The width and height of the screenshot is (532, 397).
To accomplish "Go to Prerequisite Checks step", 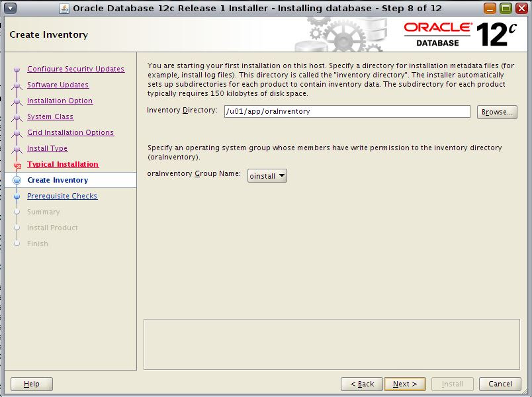I will pyautogui.click(x=62, y=196).
